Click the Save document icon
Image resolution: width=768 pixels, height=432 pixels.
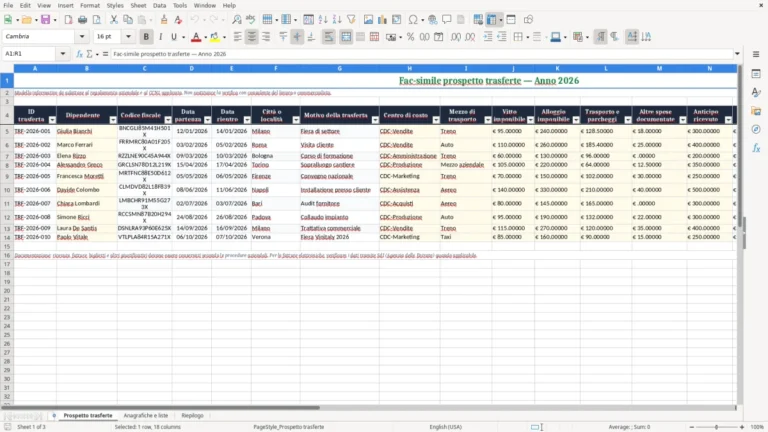point(45,20)
